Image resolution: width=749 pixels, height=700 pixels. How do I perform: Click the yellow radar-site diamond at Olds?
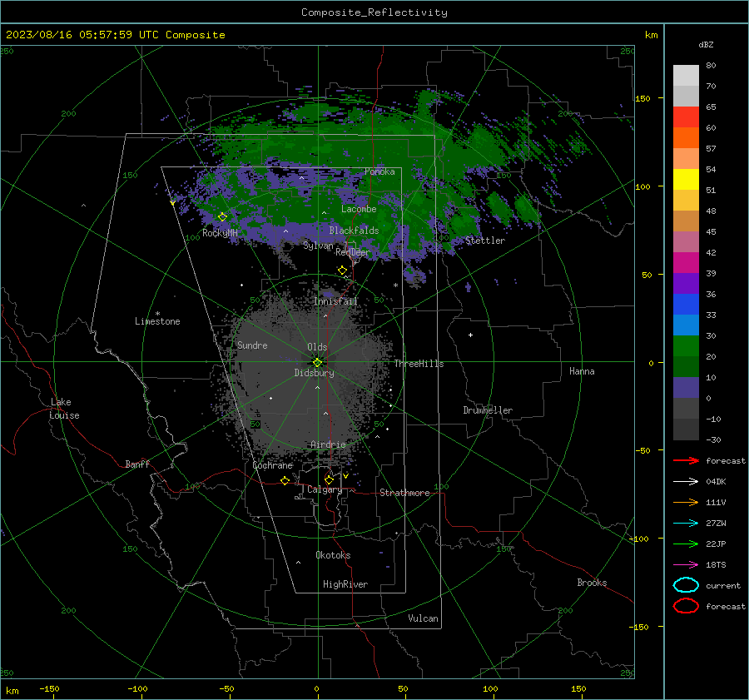click(318, 362)
